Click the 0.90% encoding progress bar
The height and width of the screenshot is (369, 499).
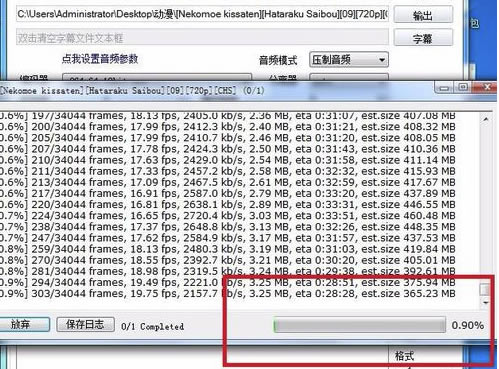click(x=359, y=325)
